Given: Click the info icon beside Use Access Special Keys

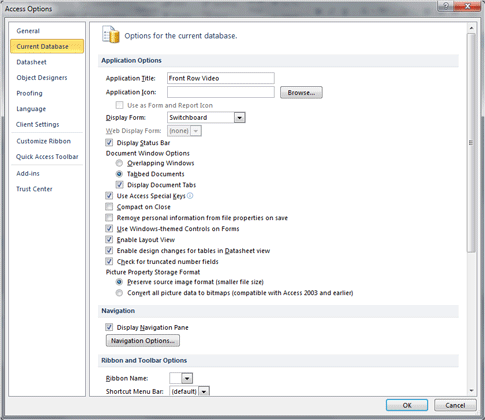Looking at the screenshot, I should pos(190,196).
